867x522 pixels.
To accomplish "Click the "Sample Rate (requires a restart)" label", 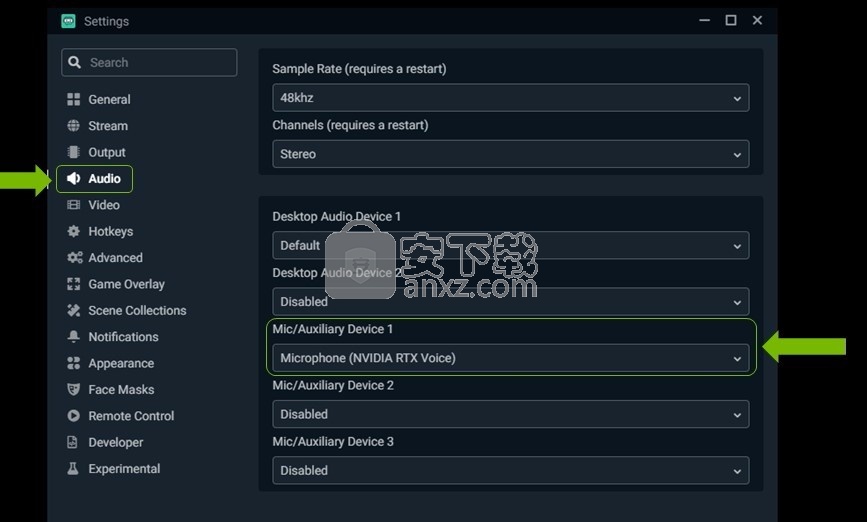I will (x=359, y=69).
